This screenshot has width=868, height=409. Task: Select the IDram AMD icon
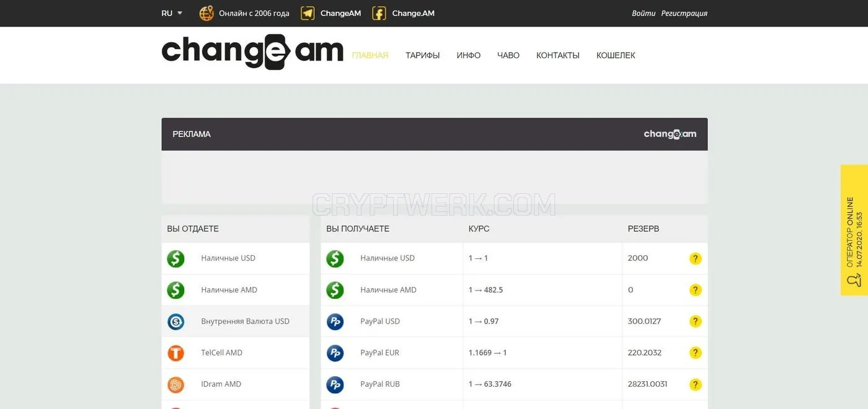tap(176, 385)
